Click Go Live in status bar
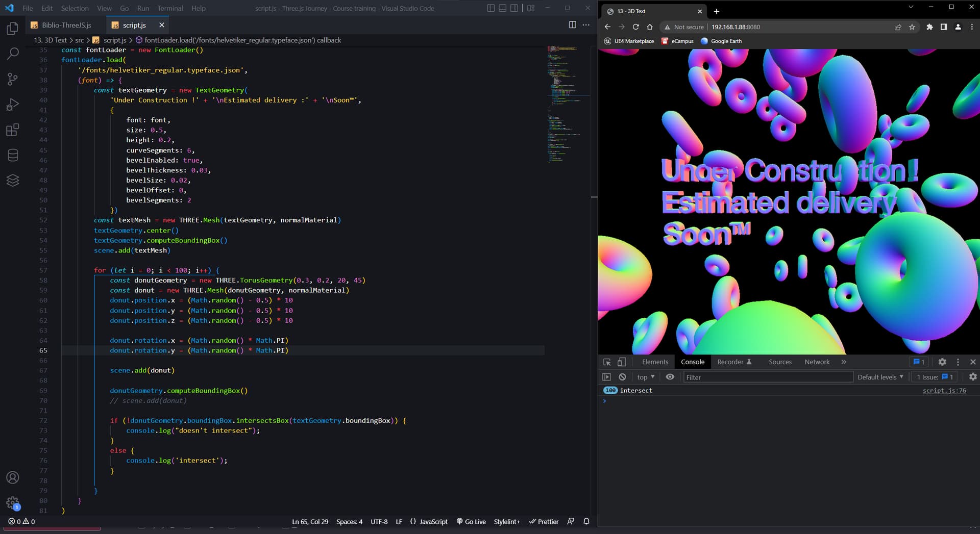Viewport: 980px width, 534px height. coord(471,521)
